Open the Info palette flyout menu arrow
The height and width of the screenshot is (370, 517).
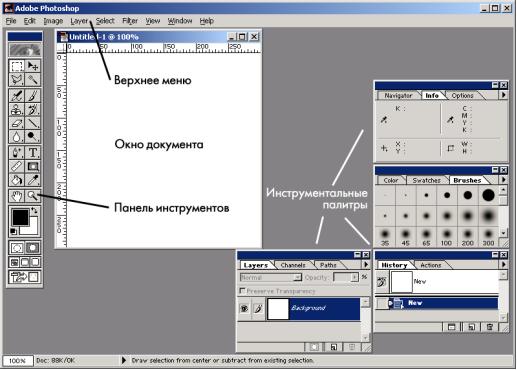[x=503, y=95]
